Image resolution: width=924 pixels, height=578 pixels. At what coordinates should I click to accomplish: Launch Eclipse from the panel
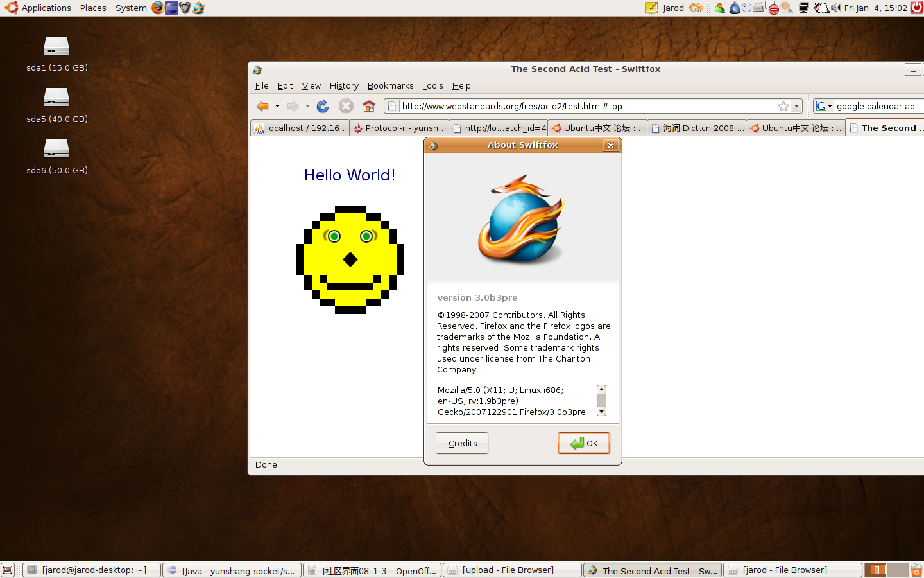(x=171, y=8)
